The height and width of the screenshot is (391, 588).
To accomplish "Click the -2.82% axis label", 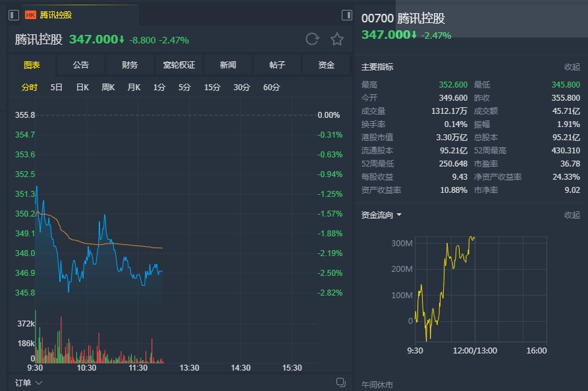I will click(x=330, y=293).
